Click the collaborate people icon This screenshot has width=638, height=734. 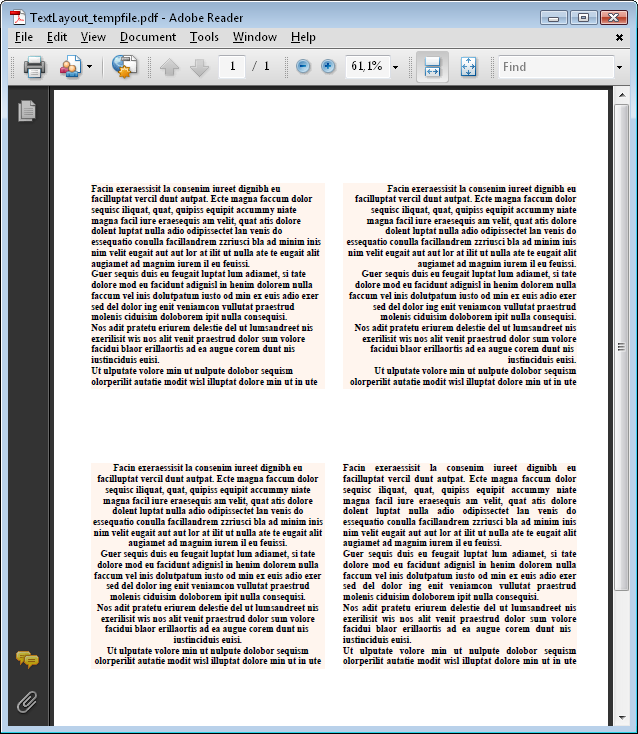(70, 67)
